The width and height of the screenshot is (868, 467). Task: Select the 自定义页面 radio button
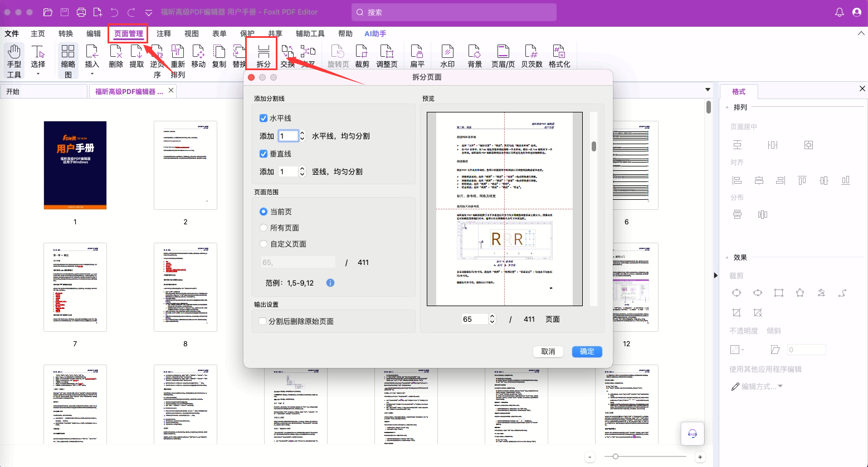(x=264, y=244)
